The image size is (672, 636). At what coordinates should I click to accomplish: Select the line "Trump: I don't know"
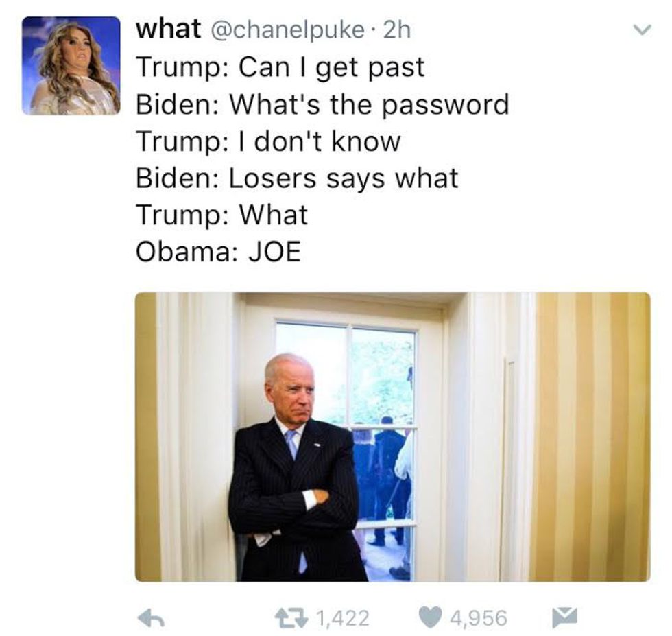(268, 141)
